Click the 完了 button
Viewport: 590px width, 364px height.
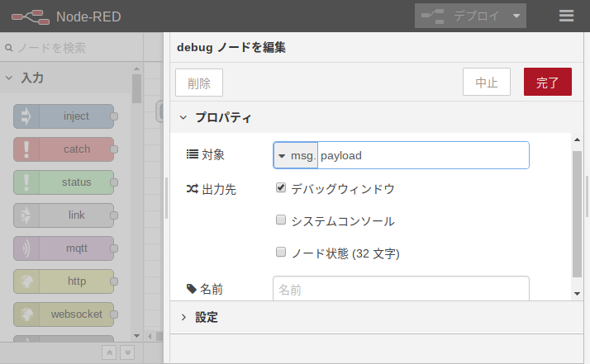pyautogui.click(x=547, y=83)
